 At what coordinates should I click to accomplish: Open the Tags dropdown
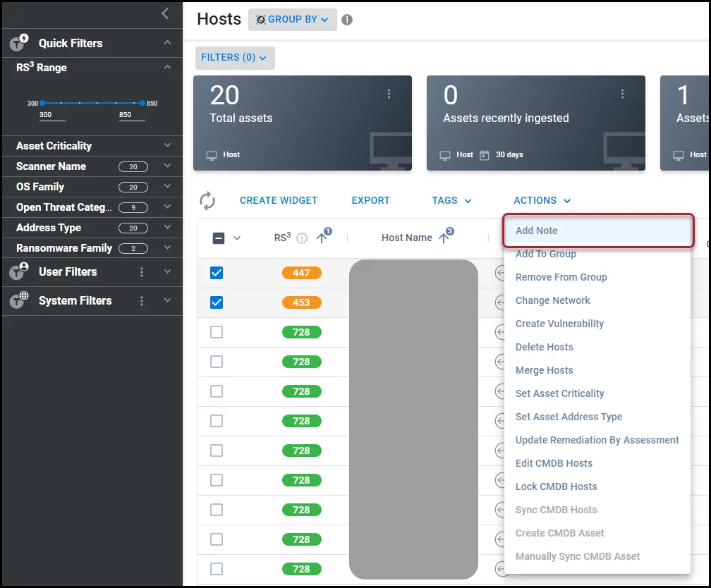(451, 200)
